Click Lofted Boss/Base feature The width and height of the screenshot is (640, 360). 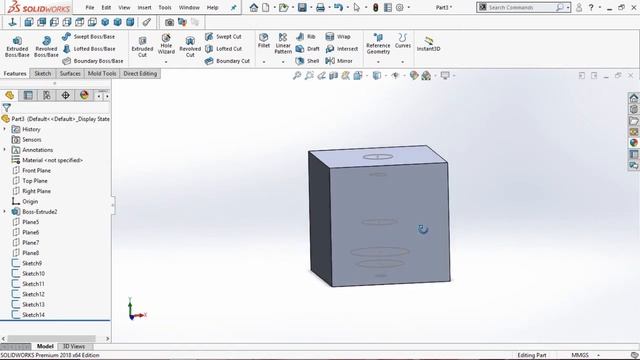[x=89, y=49]
